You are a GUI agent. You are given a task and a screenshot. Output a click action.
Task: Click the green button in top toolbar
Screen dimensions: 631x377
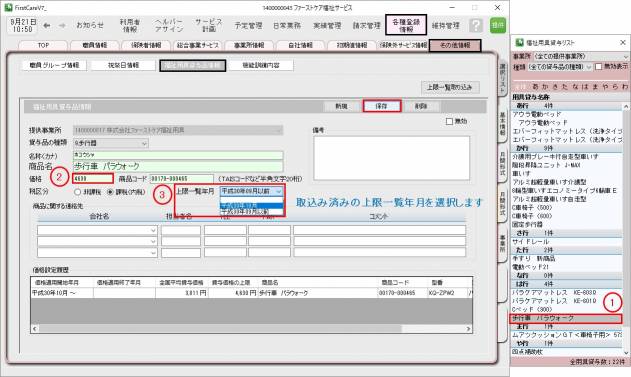tap(498, 25)
